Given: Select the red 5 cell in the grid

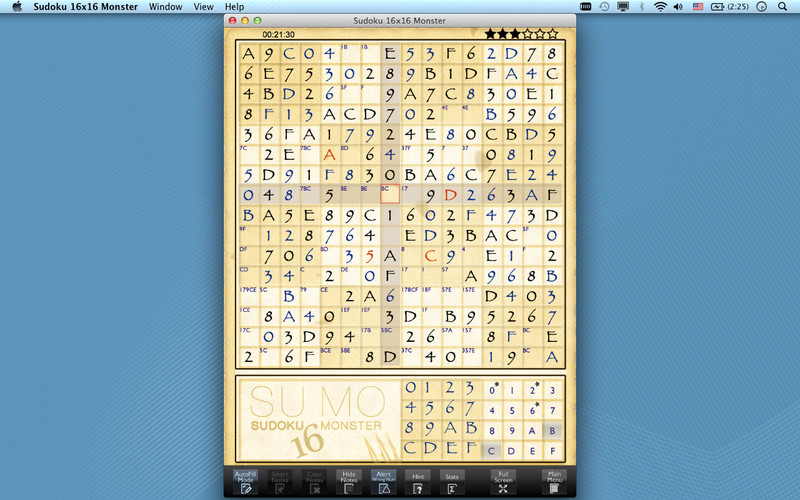Looking at the screenshot, I should tap(369, 256).
